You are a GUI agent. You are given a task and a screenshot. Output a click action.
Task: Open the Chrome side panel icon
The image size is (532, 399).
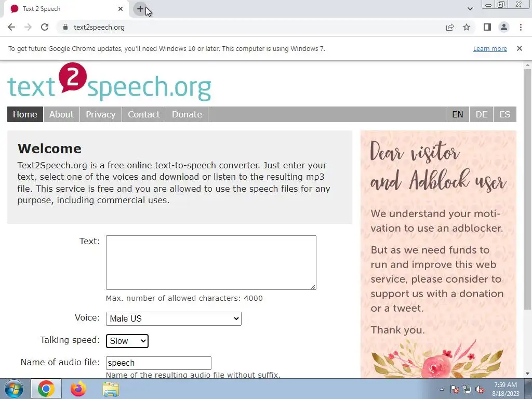click(x=487, y=27)
